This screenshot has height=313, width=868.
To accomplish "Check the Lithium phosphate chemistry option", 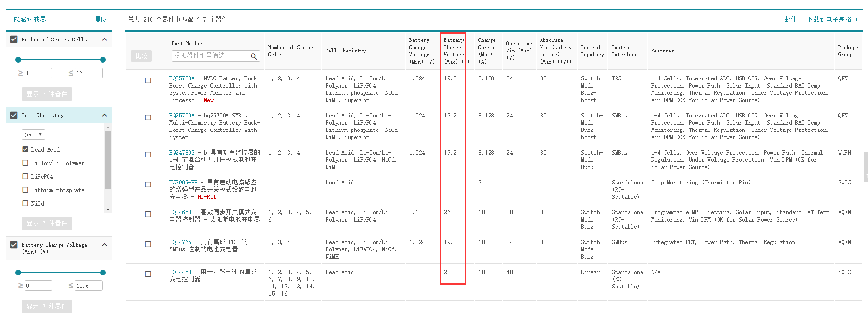I will (x=25, y=190).
